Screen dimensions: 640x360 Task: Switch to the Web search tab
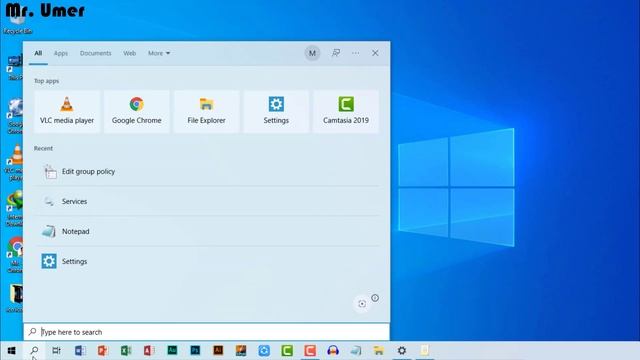point(129,53)
